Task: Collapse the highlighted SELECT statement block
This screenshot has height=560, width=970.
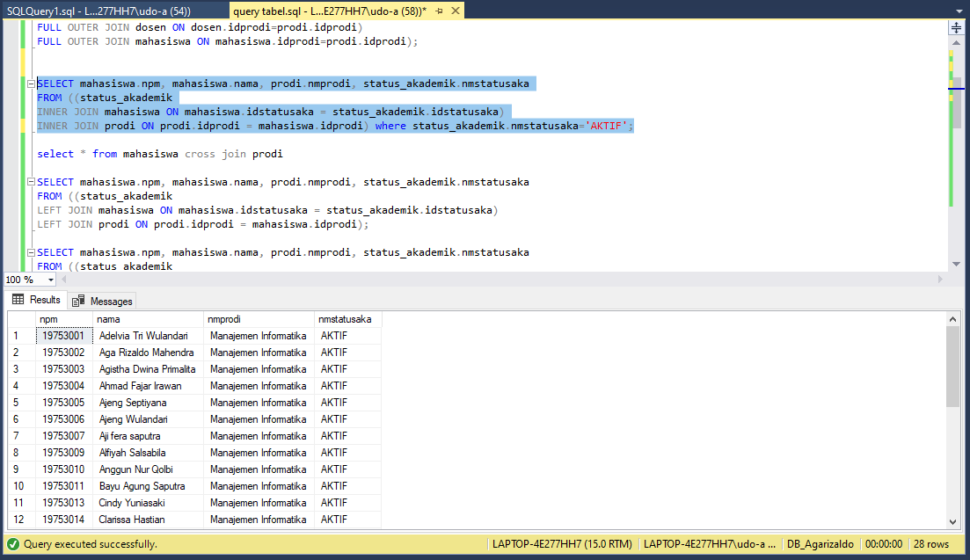Action: 31,84
